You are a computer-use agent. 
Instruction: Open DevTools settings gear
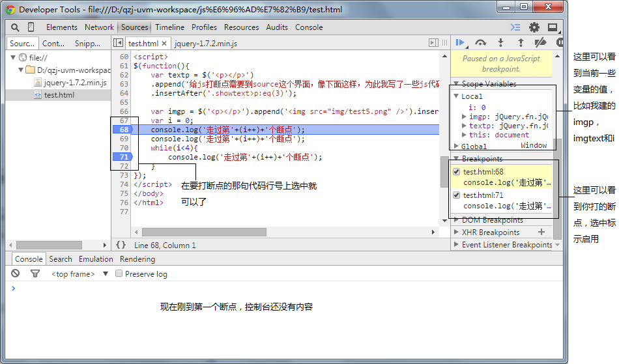(534, 27)
